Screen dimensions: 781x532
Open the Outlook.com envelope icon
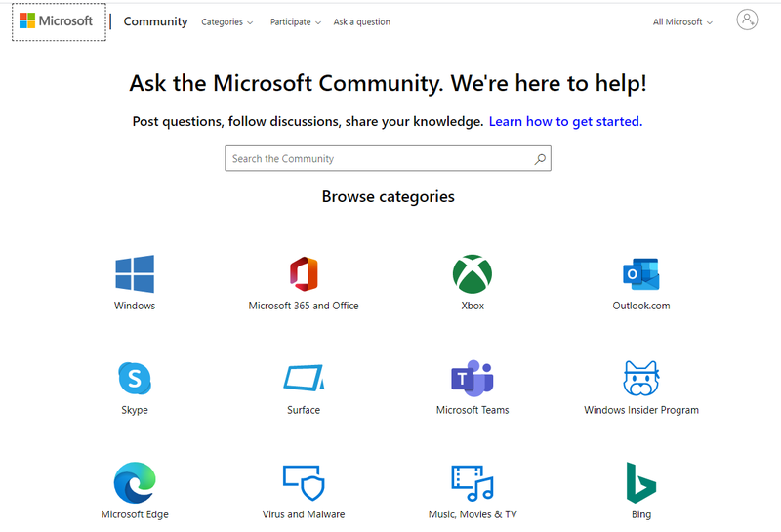[641, 274]
